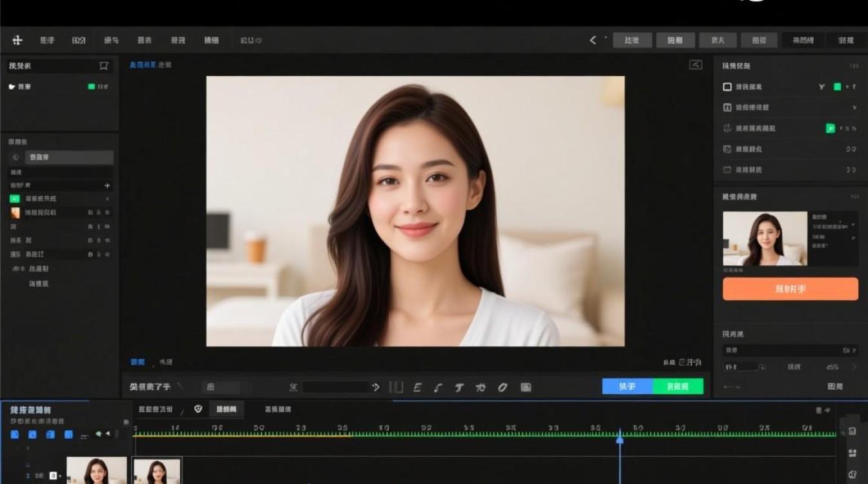Click the document icon at the timeline's right edge
Viewport: 868px width, 484px height.
pyautogui.click(x=852, y=431)
